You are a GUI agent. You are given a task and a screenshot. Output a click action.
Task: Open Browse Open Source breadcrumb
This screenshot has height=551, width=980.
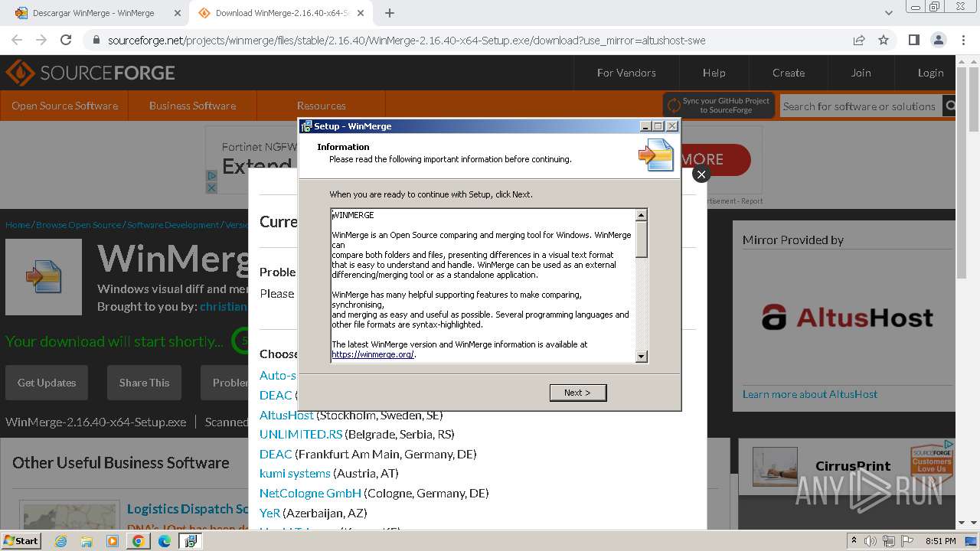(x=78, y=225)
